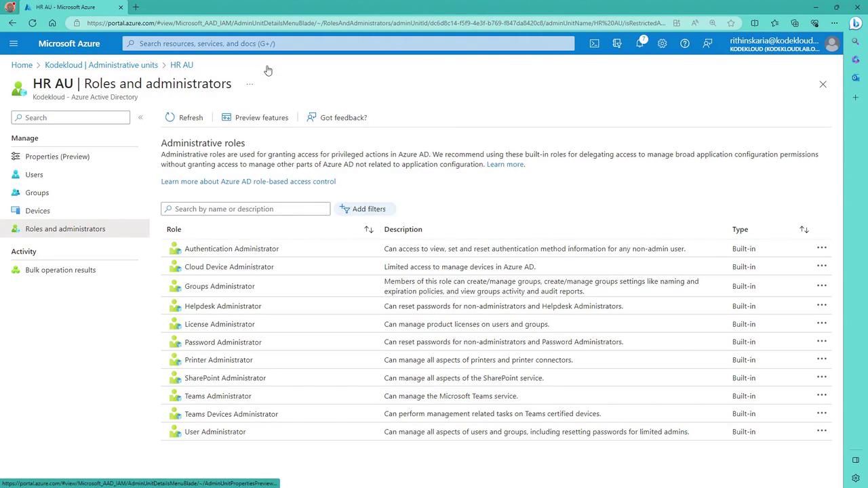
Task: Click the Refresh command
Action: click(x=184, y=117)
